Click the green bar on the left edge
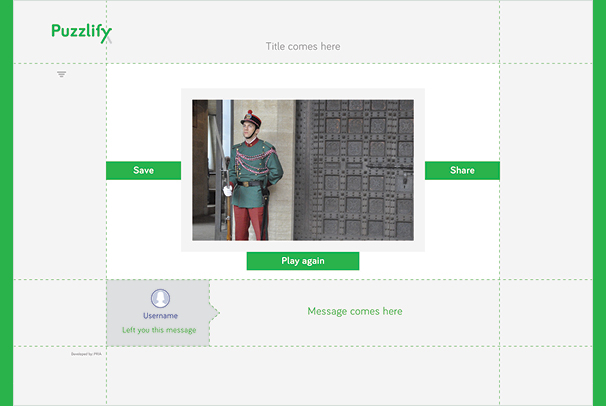This screenshot has height=406, width=606. (x=6, y=203)
